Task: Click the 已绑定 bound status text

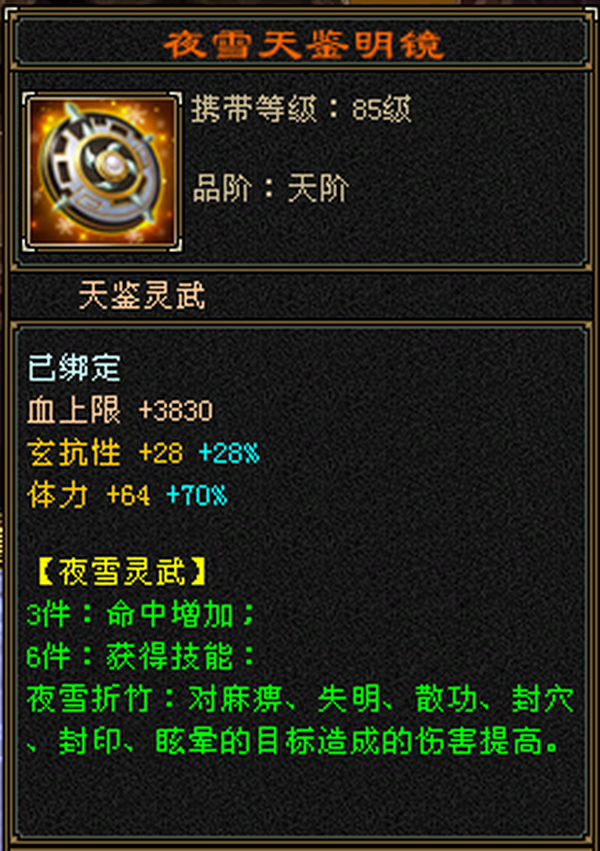Action: click(x=74, y=367)
